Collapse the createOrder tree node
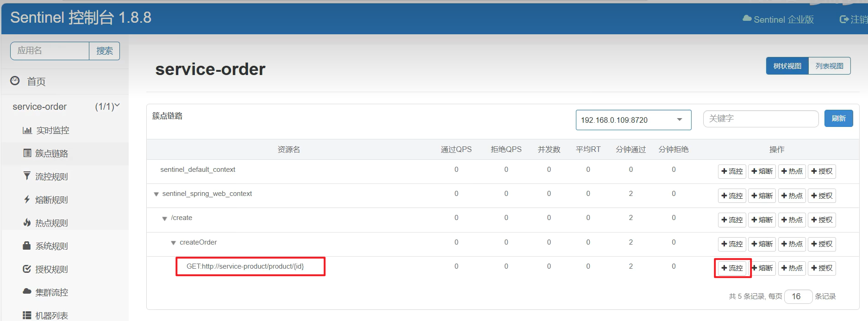868x321 pixels. coord(173,243)
